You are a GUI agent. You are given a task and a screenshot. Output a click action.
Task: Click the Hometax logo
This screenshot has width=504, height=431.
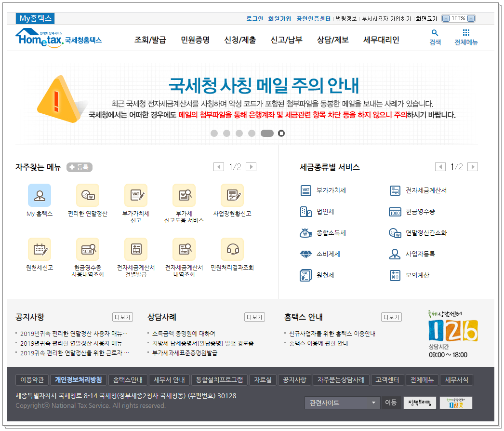pyautogui.click(x=58, y=38)
